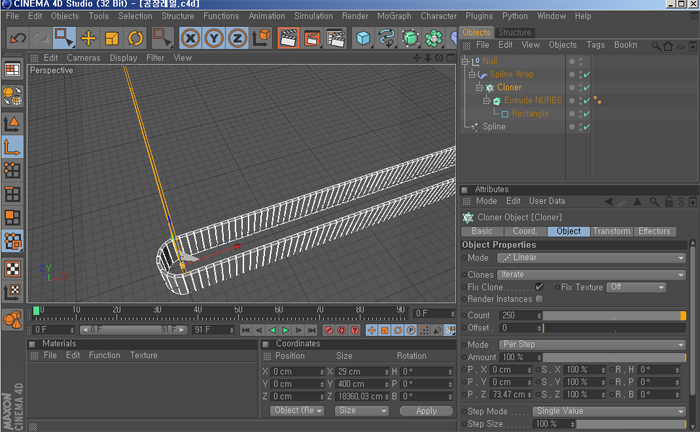Switch to Polygons mode
700x432 pixels.
coord(12,217)
